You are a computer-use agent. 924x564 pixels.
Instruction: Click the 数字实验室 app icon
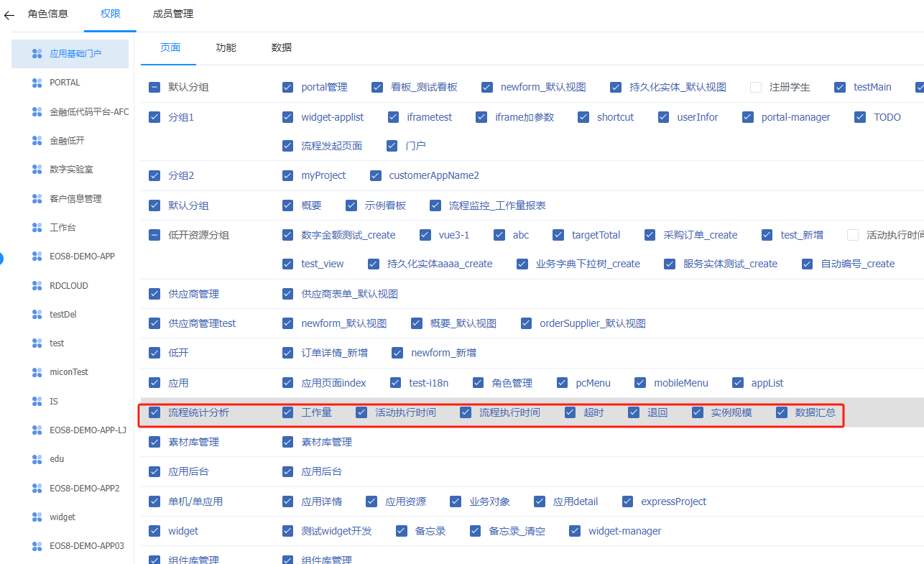tap(37, 170)
